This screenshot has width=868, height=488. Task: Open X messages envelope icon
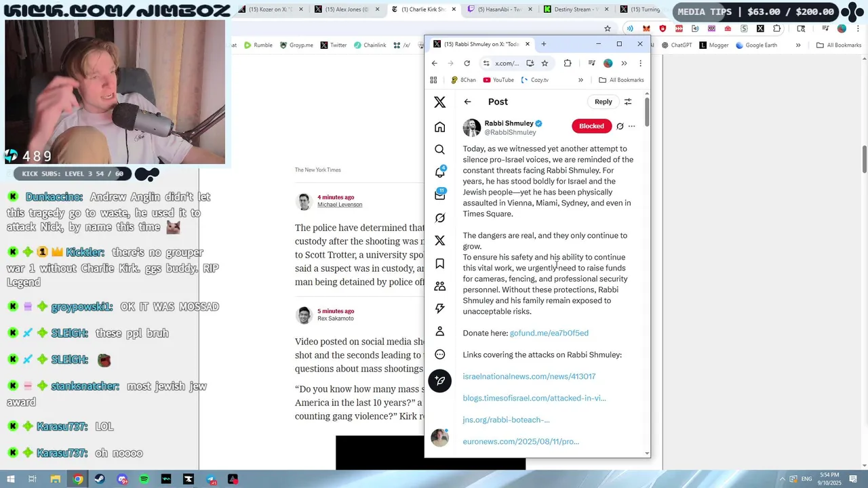(x=439, y=195)
